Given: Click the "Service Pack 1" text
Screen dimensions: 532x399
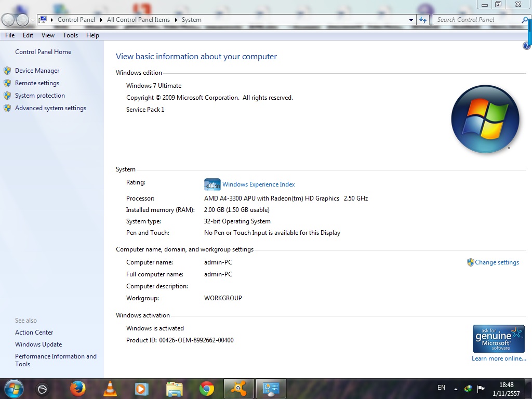Looking at the screenshot, I should [x=145, y=110].
